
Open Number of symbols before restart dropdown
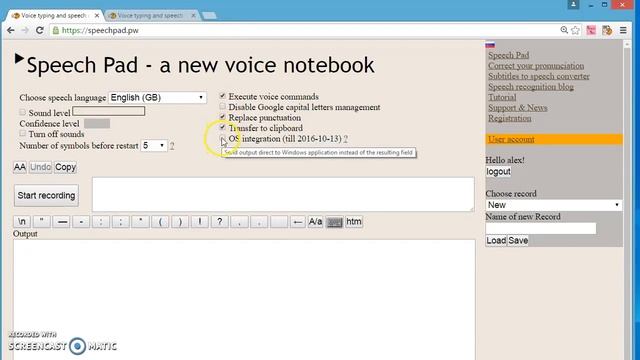coord(154,145)
